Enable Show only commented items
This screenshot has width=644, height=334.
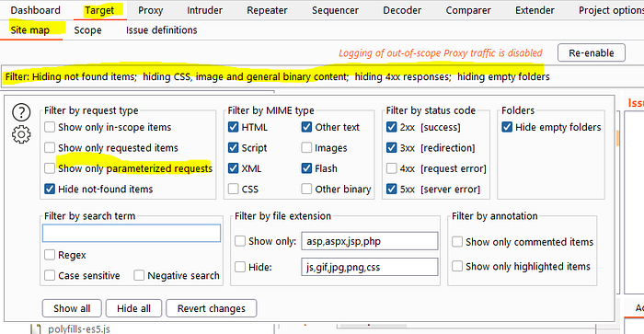click(x=457, y=242)
